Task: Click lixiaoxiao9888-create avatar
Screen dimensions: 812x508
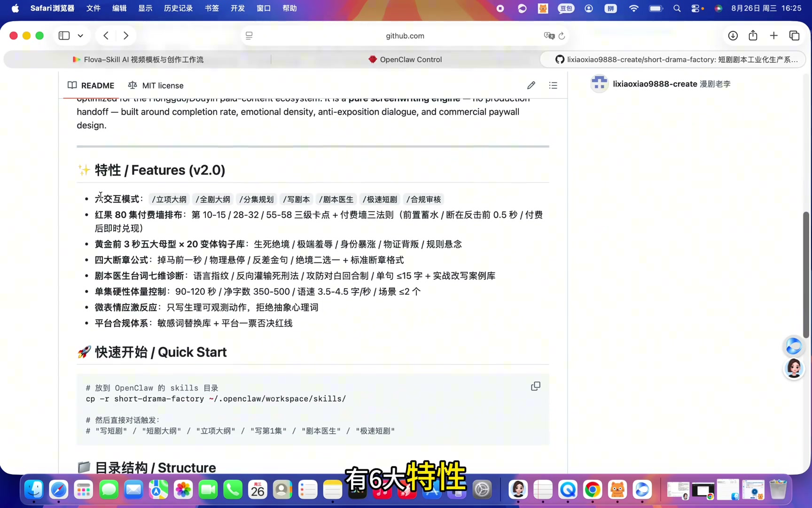Action: coord(600,84)
